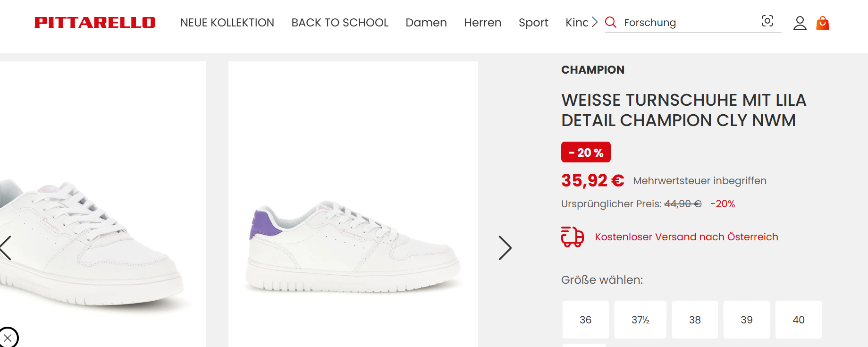Open the user account profile icon
Image resolution: width=868 pixels, height=347 pixels.
point(800,23)
